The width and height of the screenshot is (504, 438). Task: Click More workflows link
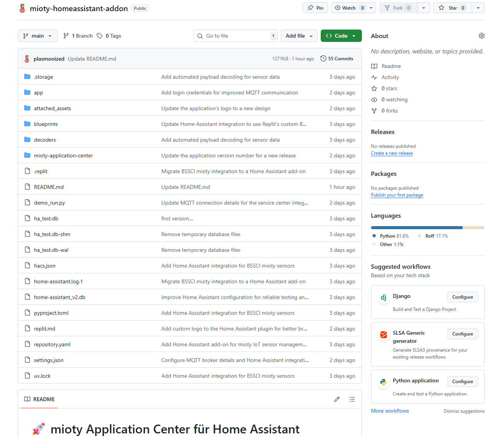[x=390, y=411]
